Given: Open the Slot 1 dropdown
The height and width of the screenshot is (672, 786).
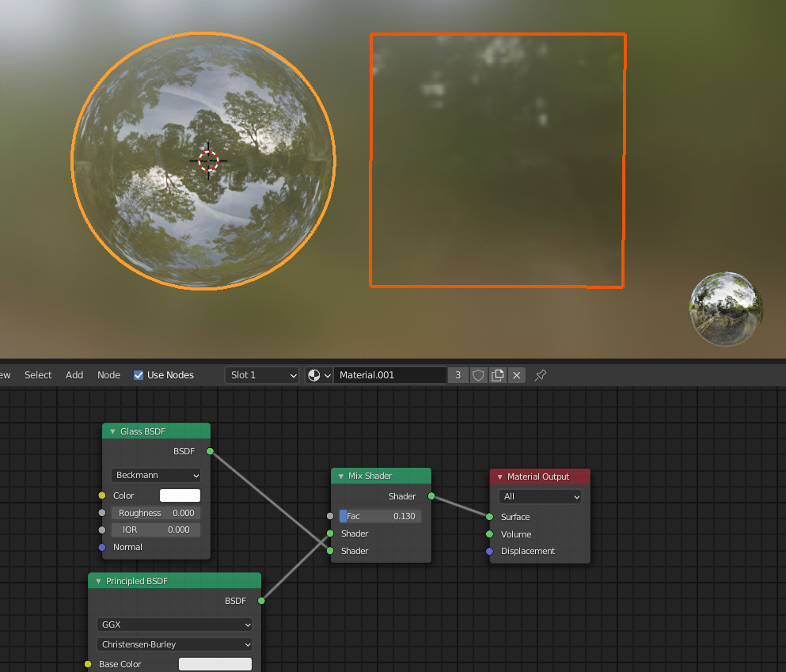Looking at the screenshot, I should click(x=261, y=375).
